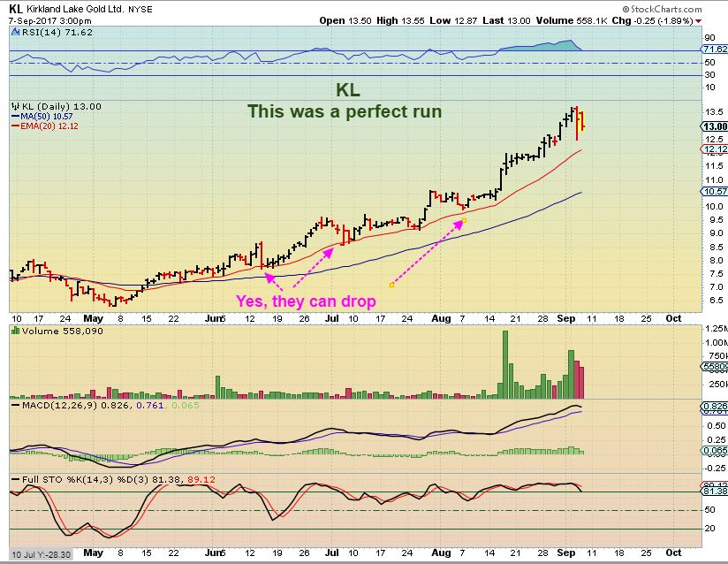Click the 'Kirkland Lake Gold Ltd.' company name

[76, 9]
